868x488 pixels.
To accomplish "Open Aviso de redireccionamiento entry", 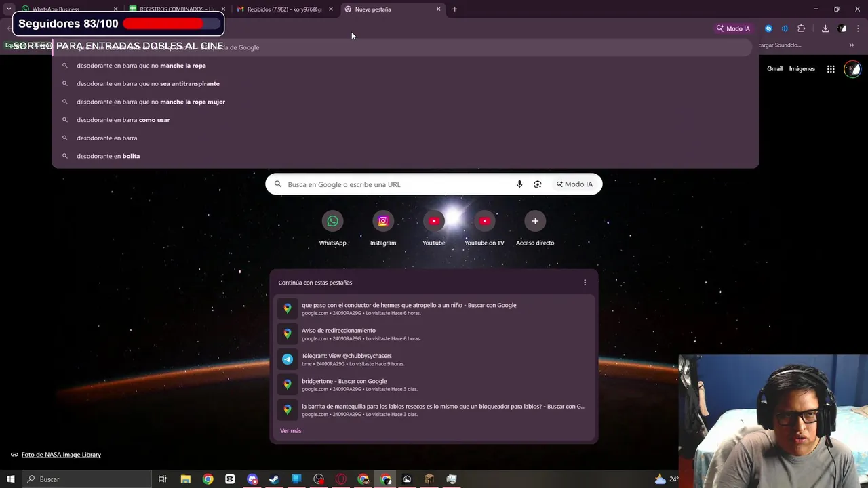I will tap(434, 334).
